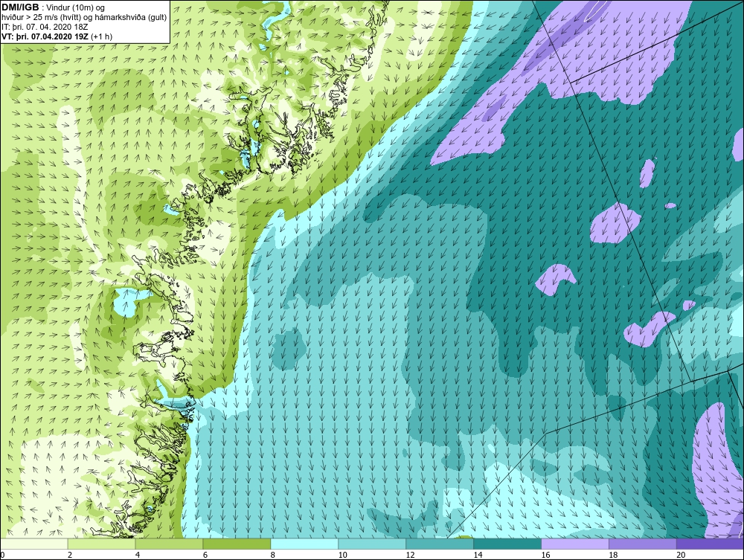Image resolution: width=744 pixels, height=560 pixels.
Task: Click the 10-12 m/s turquoise legend swatch
Action: point(372,544)
